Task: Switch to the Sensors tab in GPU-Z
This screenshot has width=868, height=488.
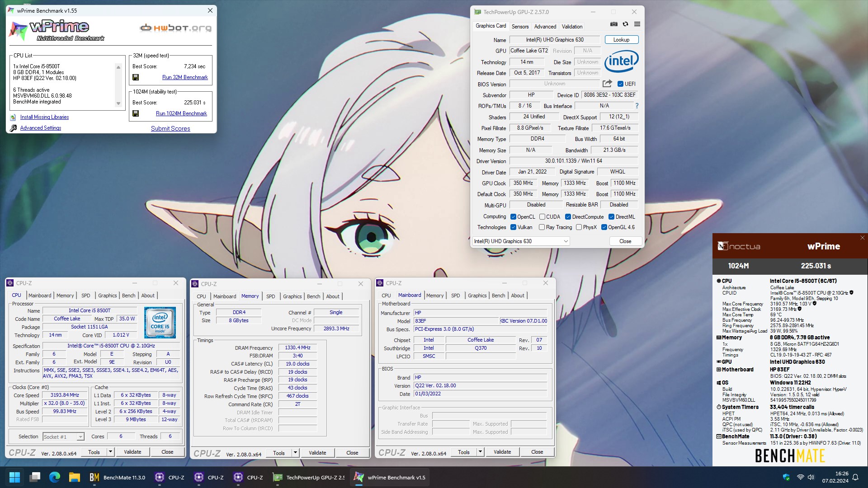Action: (x=520, y=27)
